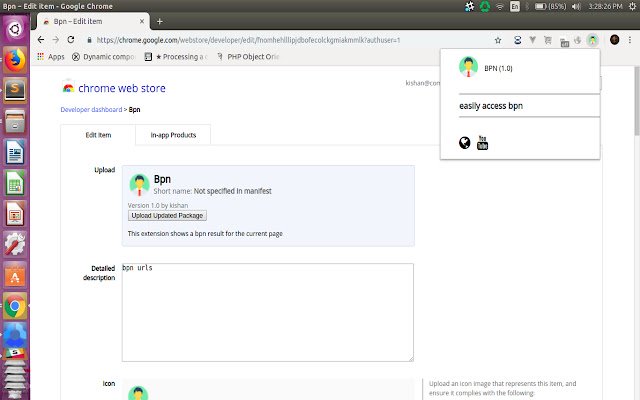Switch to In-app Products tab
Image resolution: width=640 pixels, height=400 pixels.
173,135
